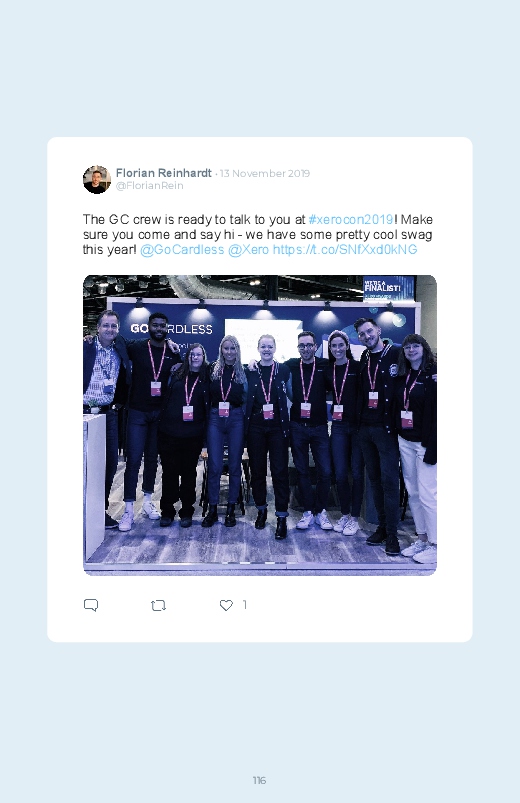
Task: Click the white counter at photo's left edge
Action: pyautogui.click(x=94, y=485)
